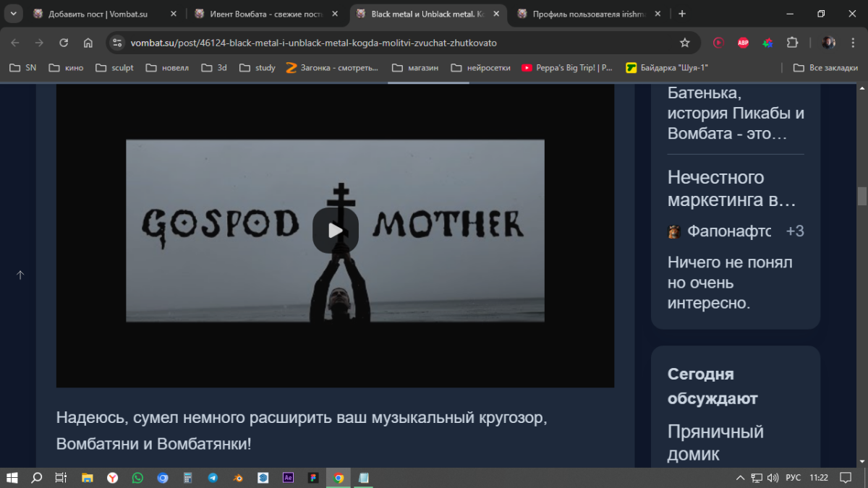Click the page vertical scrollbar thumb
868x488 pixels.
click(x=862, y=196)
